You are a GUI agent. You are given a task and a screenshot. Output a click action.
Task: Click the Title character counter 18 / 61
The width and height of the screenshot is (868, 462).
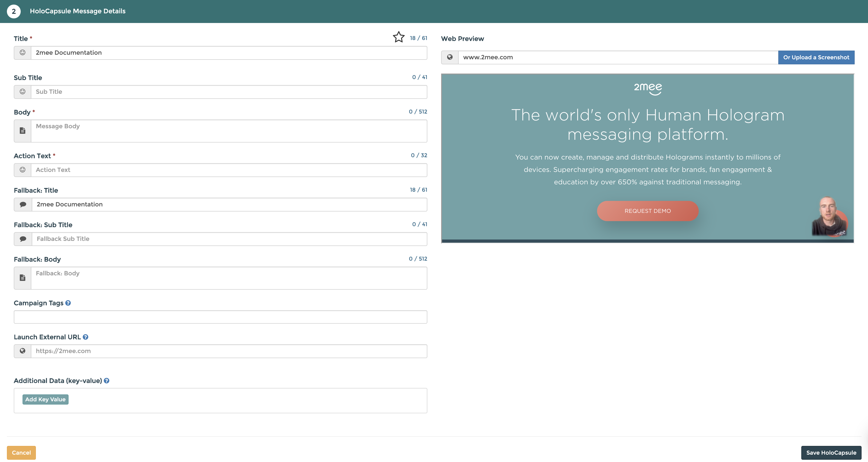(418, 38)
